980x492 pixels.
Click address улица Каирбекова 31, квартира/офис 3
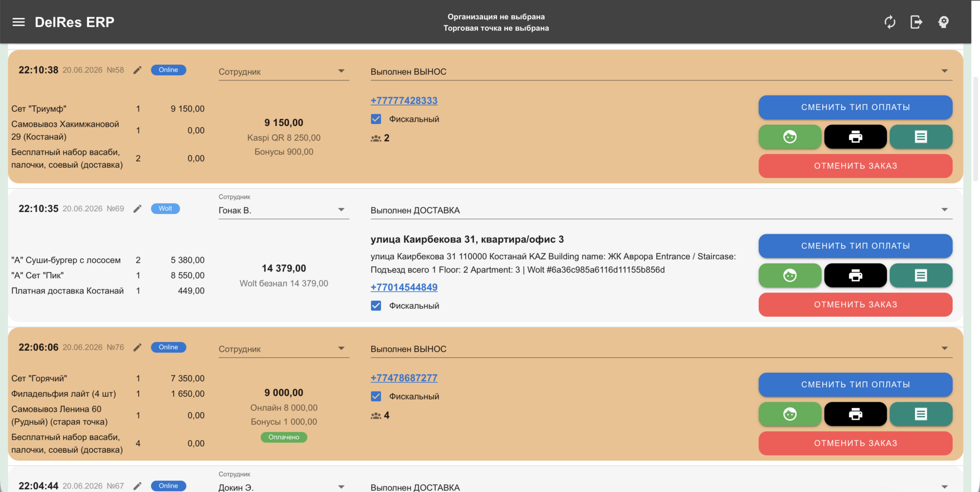pos(467,240)
